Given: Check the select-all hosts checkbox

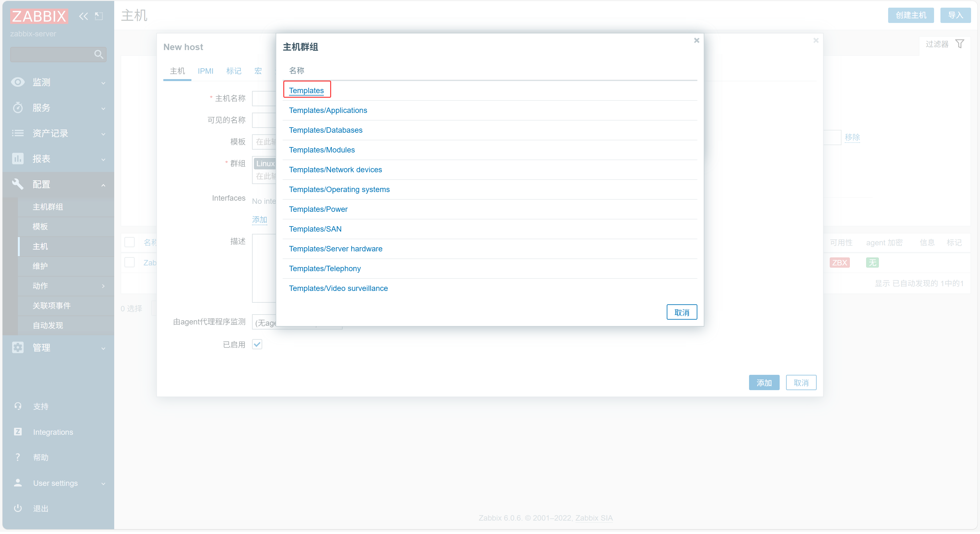Looking at the screenshot, I should coord(129,242).
